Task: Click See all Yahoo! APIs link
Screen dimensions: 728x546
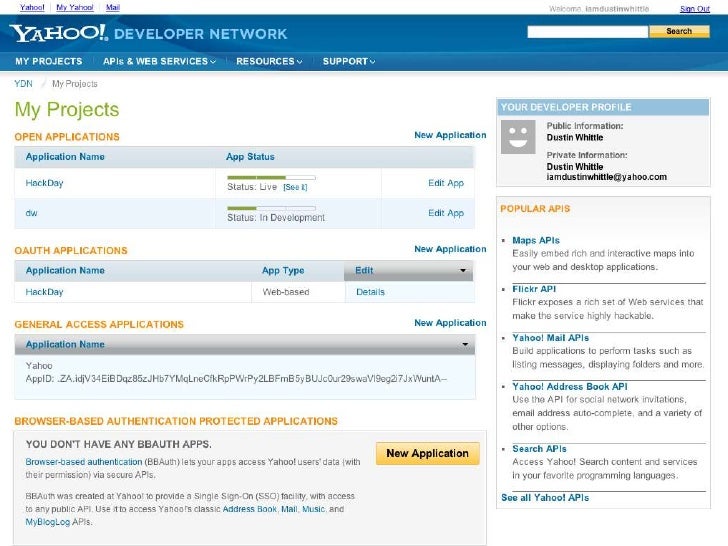Action: (x=545, y=498)
